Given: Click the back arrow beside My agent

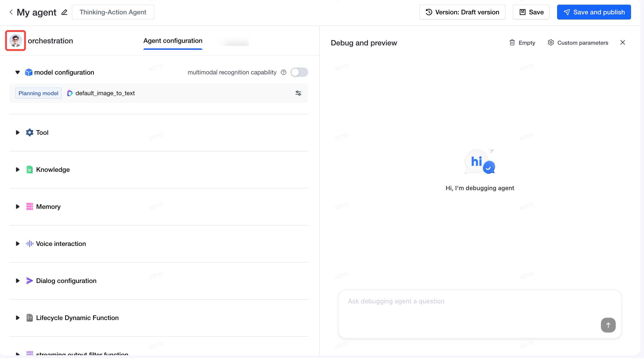Looking at the screenshot, I should 11,12.
